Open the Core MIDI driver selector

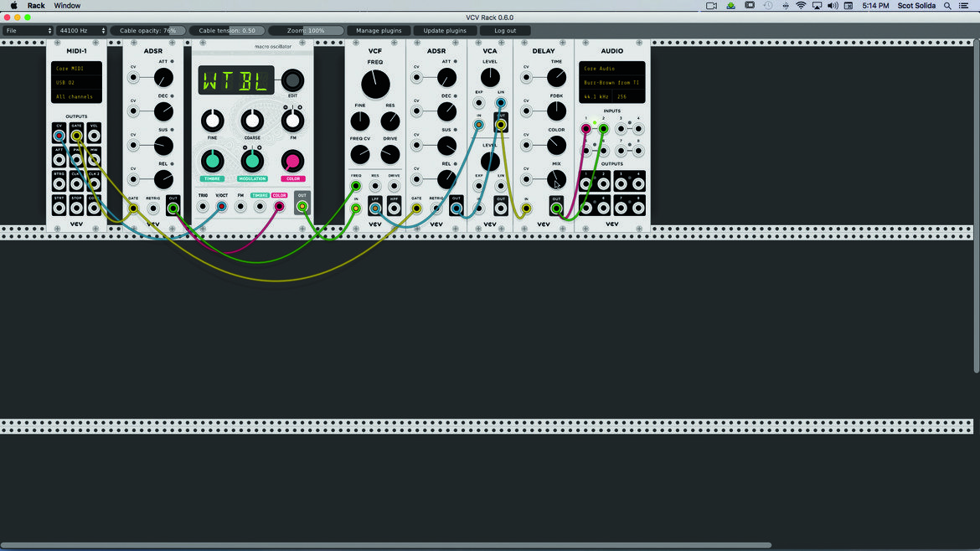[76, 69]
